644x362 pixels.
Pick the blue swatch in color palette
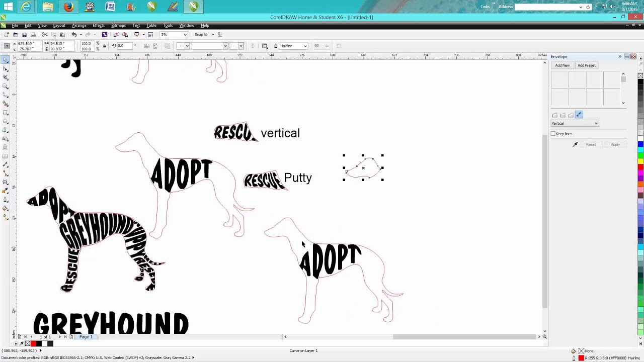[640, 144]
